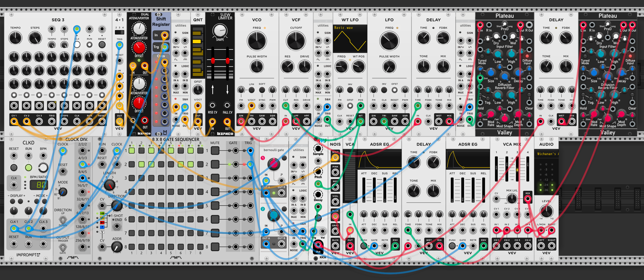Open the Basic.wav wavetable display
The width and height of the screenshot is (644, 280).
tap(350, 39)
